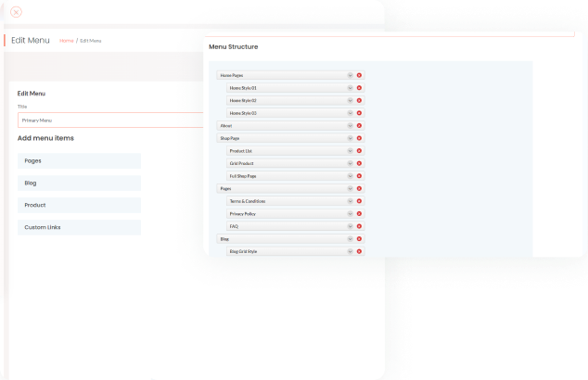Delete the Terms & Conditions item

click(359, 201)
